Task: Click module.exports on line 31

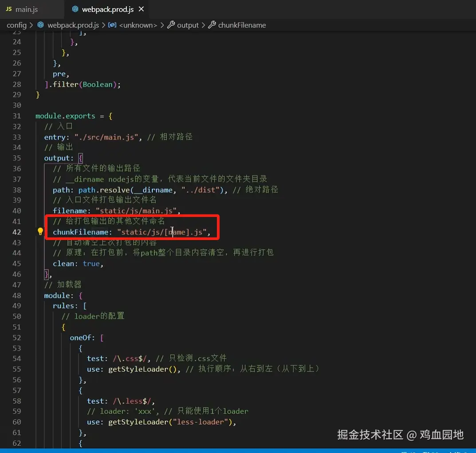Action: tap(65, 116)
